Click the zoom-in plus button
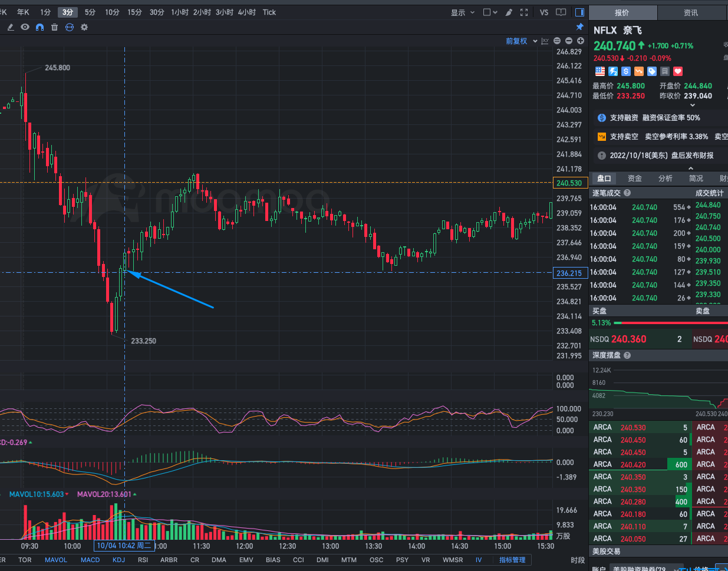The width and height of the screenshot is (728, 571). coord(581,41)
